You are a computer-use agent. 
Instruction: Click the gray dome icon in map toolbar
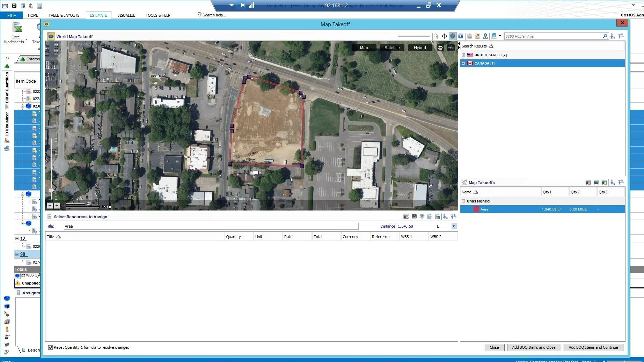tap(469, 36)
